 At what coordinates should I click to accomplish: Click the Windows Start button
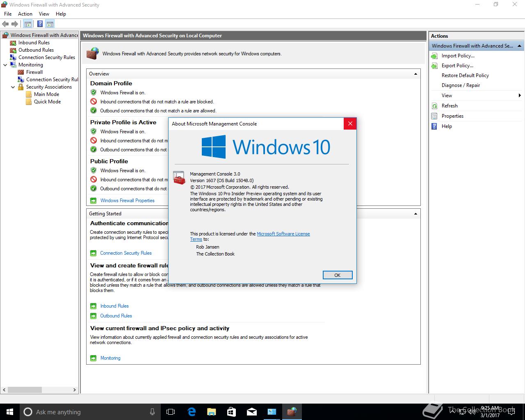[10, 412]
